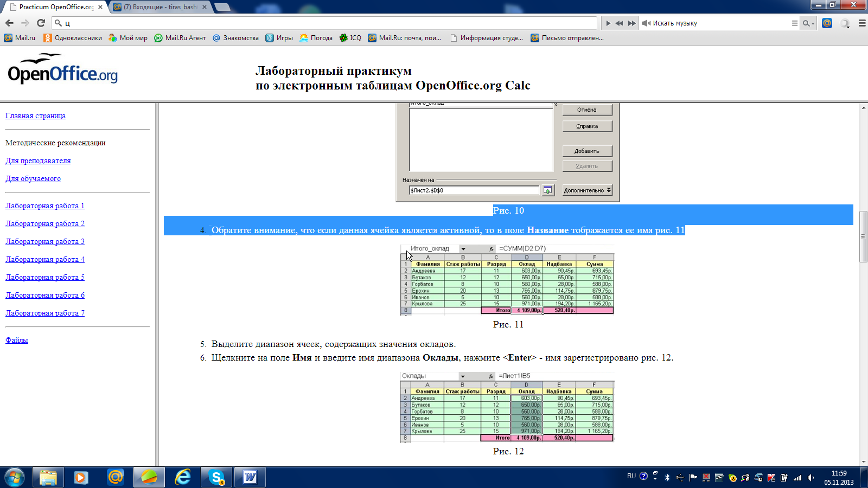This screenshot has width=868, height=488.
Task: Open the Главная страница link
Action: pos(35,115)
